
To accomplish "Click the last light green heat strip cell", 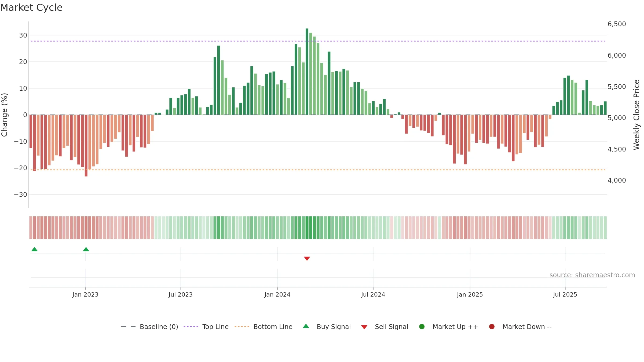I will coord(605,228).
